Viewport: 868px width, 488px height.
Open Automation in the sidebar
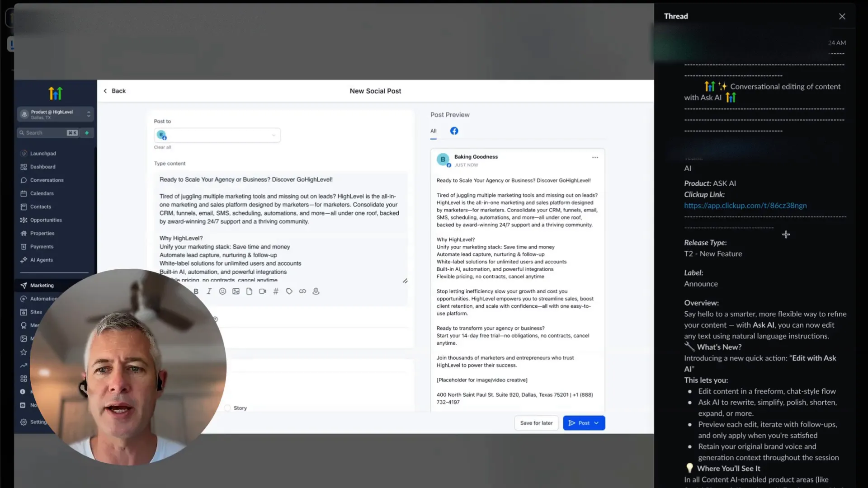[43, 299]
